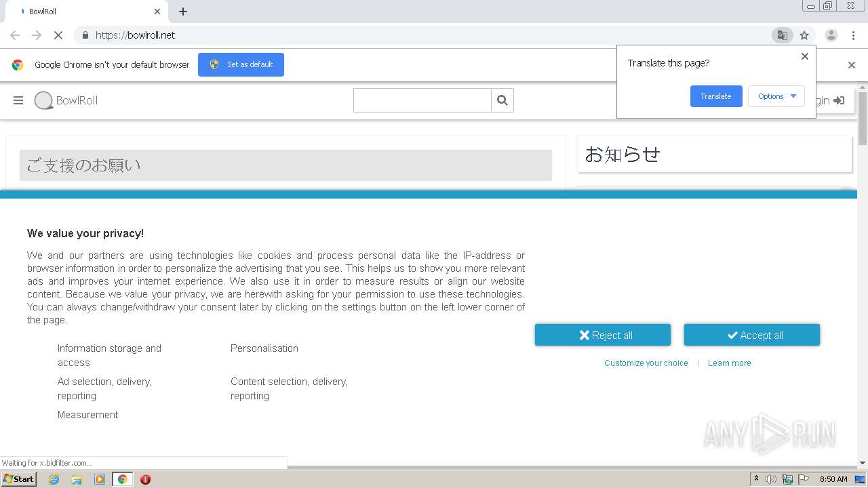
Task: Click 'Measurement' purpose text
Action: point(87,415)
